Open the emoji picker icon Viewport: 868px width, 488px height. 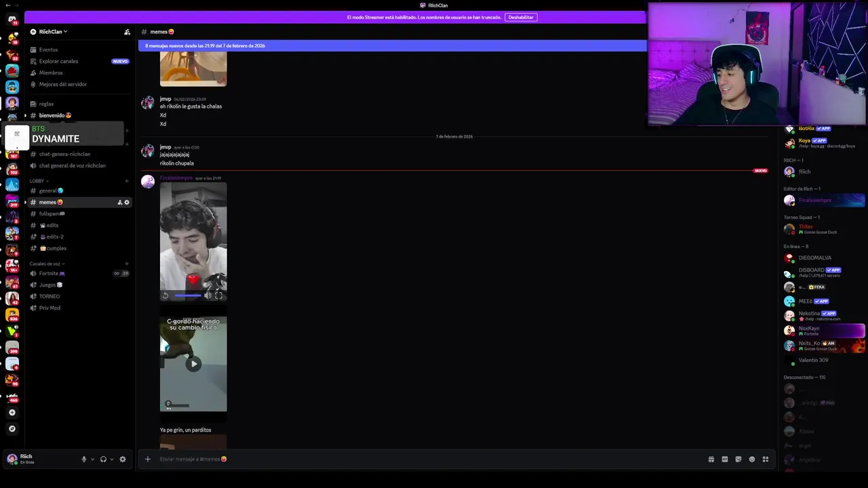click(x=751, y=459)
